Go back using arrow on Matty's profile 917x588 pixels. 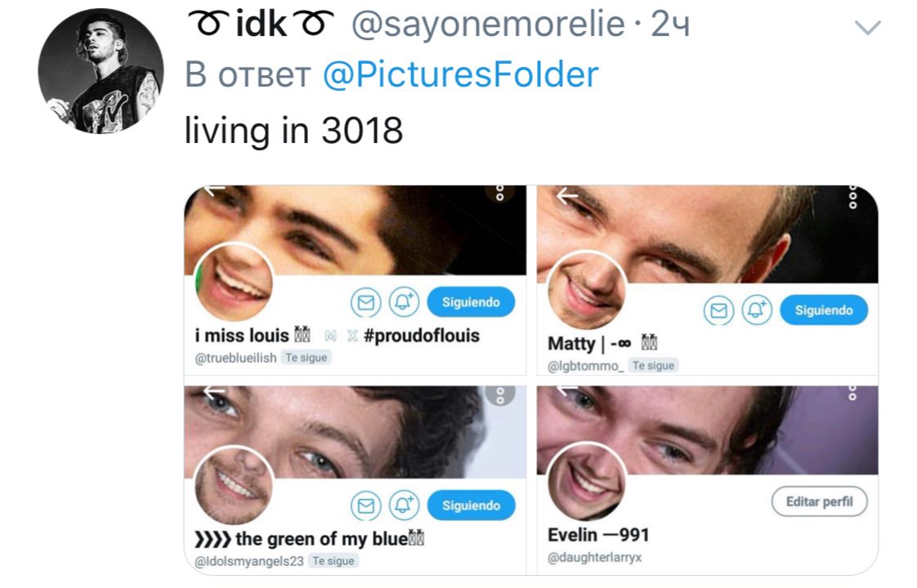566,197
